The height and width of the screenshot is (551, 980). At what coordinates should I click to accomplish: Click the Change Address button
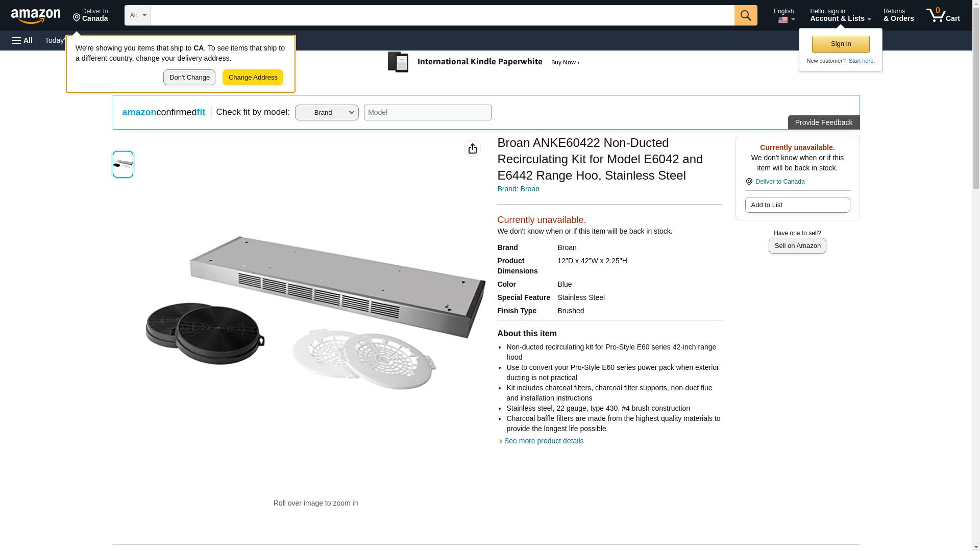coord(253,78)
